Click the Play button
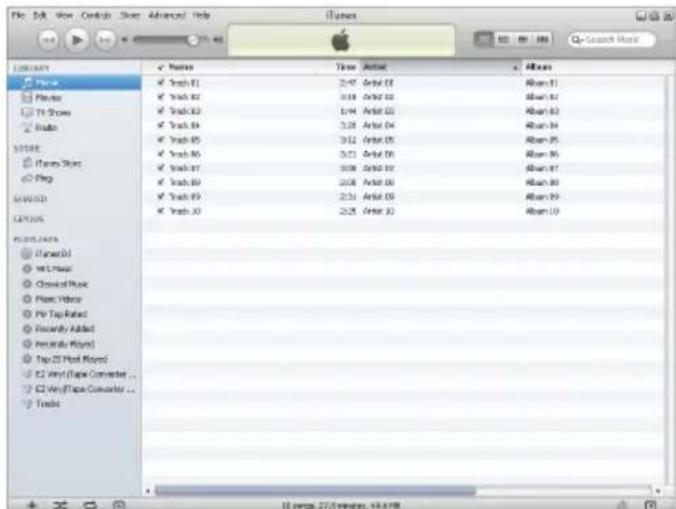This screenshot has height=509, width=676. click(77, 40)
